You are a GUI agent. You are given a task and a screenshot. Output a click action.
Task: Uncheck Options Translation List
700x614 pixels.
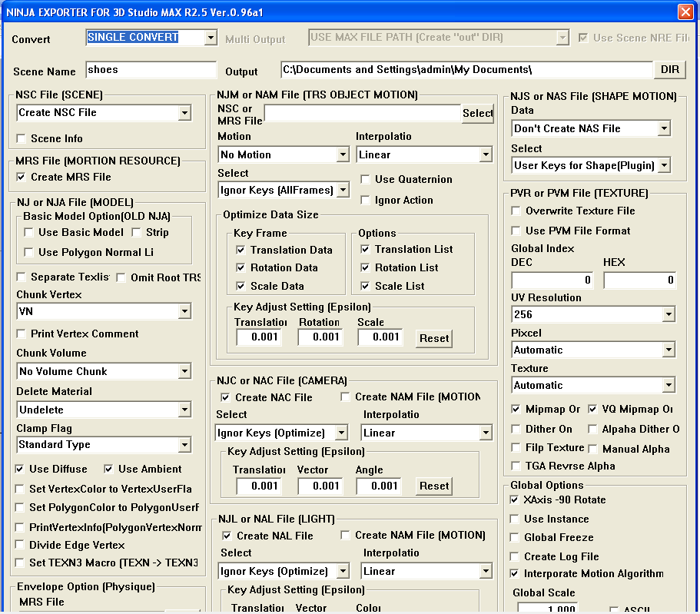(x=365, y=249)
